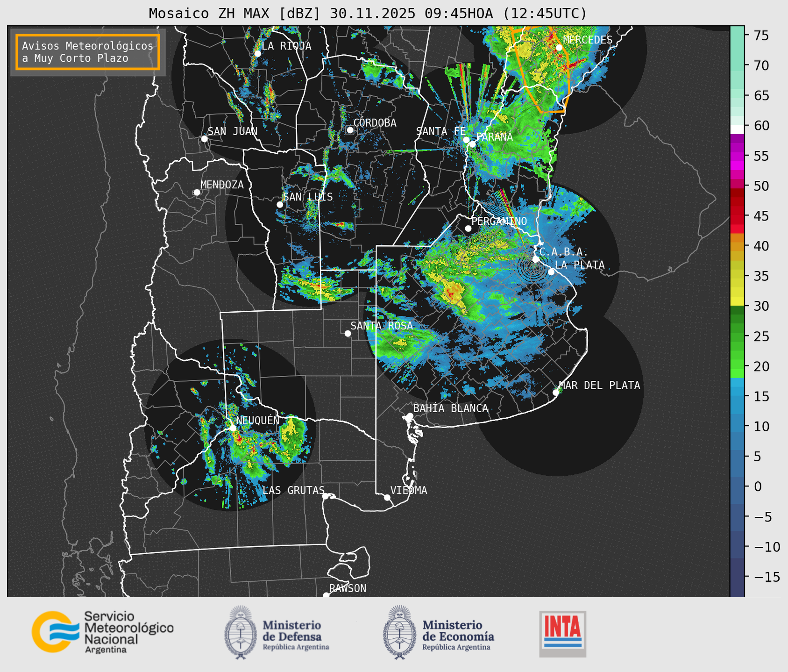Click the Santa Fe city marker dot
The image size is (788, 672).
click(466, 140)
